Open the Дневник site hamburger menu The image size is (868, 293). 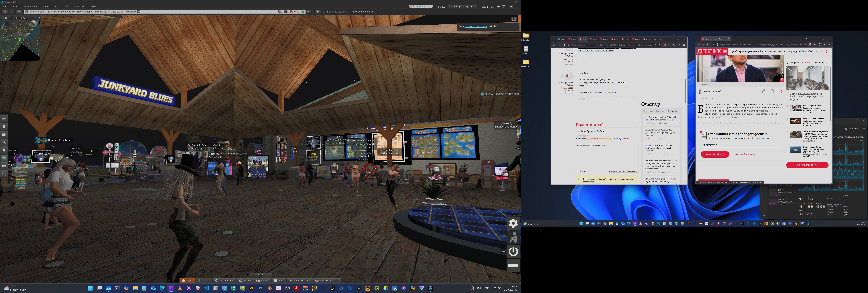point(725,52)
